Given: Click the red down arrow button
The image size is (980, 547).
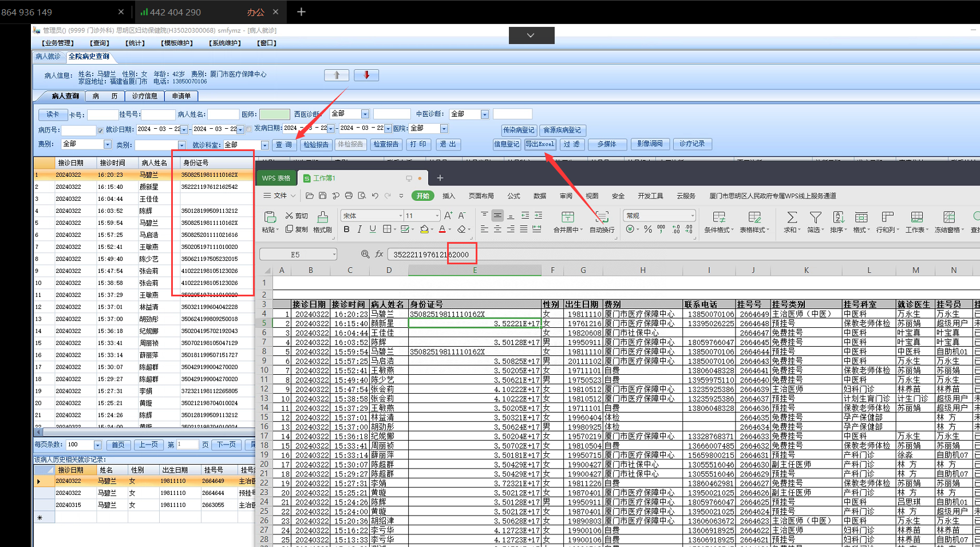Looking at the screenshot, I should pos(366,76).
